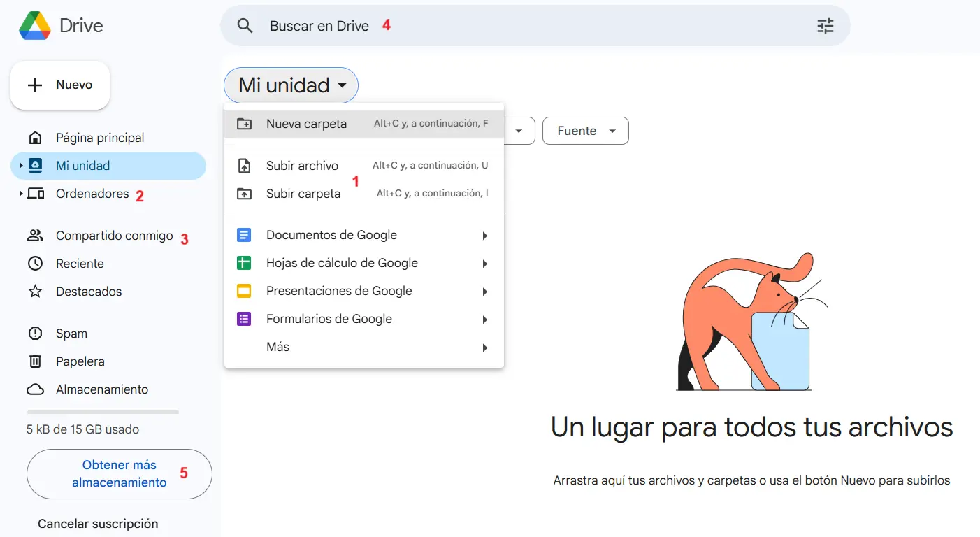Click the Papelera trash icon
Image resolution: width=980 pixels, height=537 pixels.
(35, 361)
